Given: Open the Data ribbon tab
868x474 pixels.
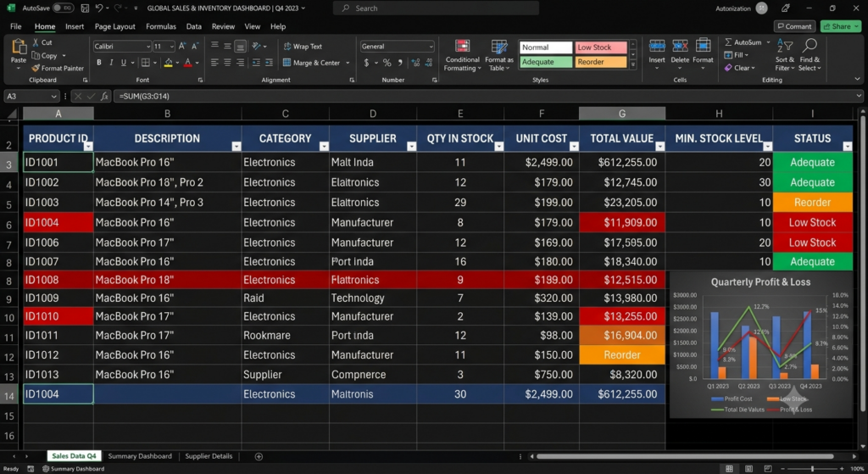Looking at the screenshot, I should pos(194,26).
